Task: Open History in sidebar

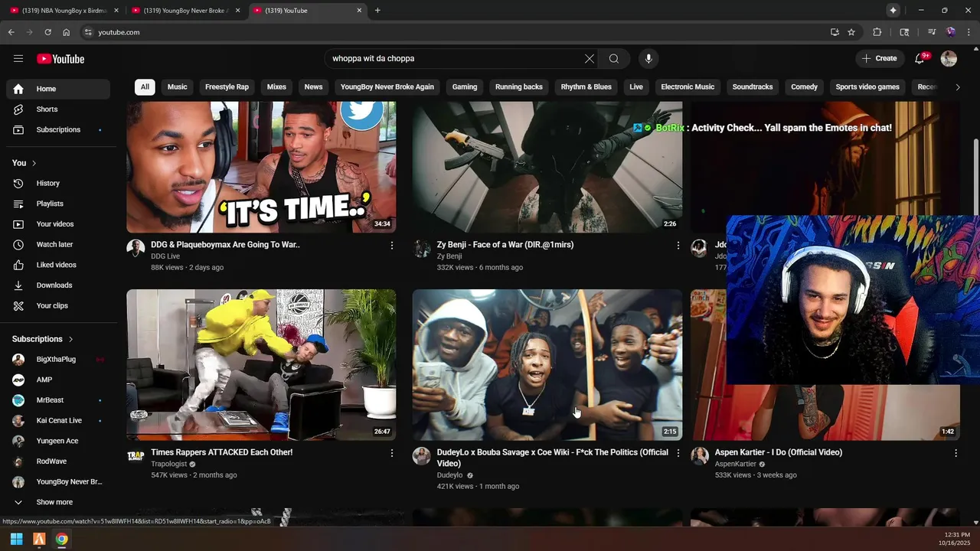Action: (58, 184)
